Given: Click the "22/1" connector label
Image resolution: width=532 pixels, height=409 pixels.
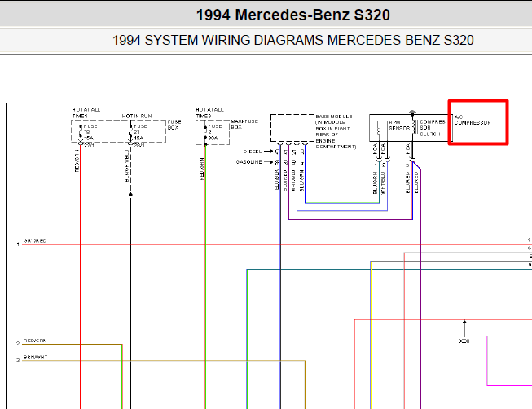Looking at the screenshot, I should 89,146.
